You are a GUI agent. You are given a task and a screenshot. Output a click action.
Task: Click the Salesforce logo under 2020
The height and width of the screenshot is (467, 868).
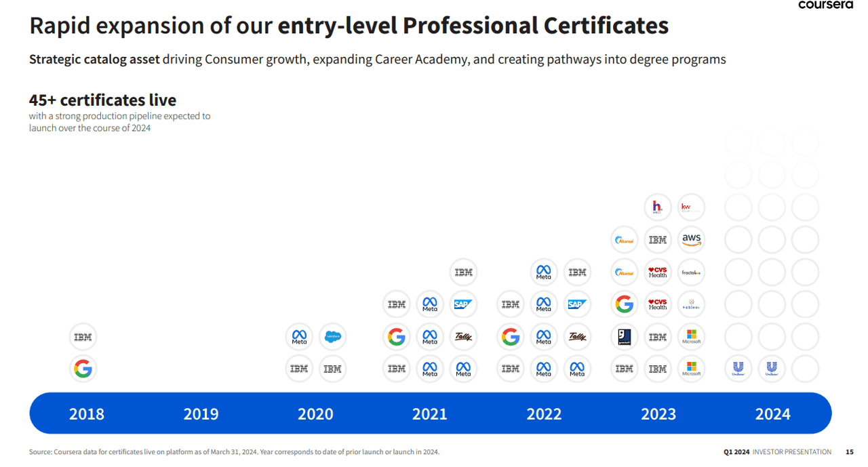(x=332, y=337)
